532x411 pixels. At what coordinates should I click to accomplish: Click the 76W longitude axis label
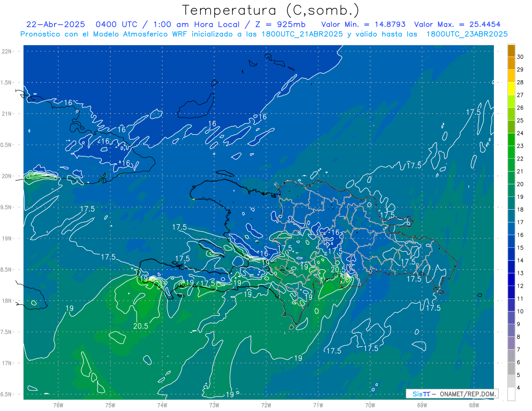[x=58, y=405]
